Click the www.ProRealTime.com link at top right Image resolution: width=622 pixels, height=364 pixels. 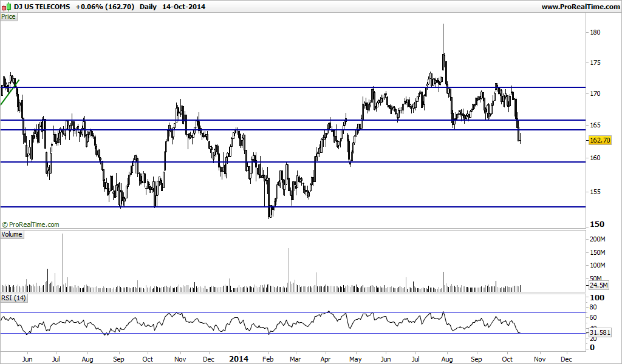580,7
